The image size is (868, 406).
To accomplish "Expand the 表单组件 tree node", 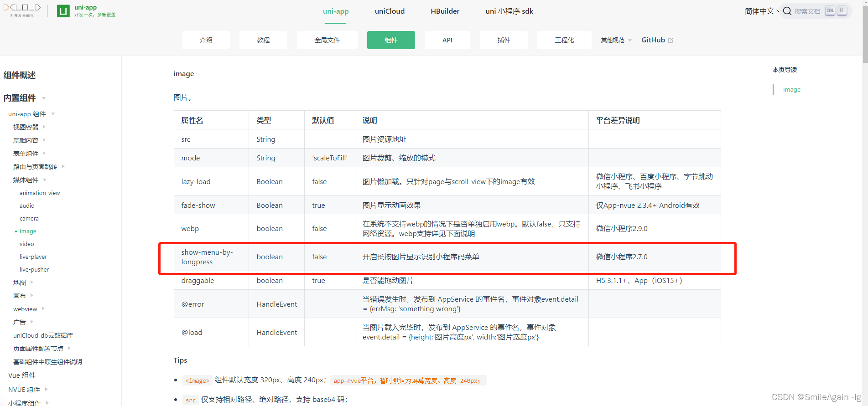I will pos(44,153).
